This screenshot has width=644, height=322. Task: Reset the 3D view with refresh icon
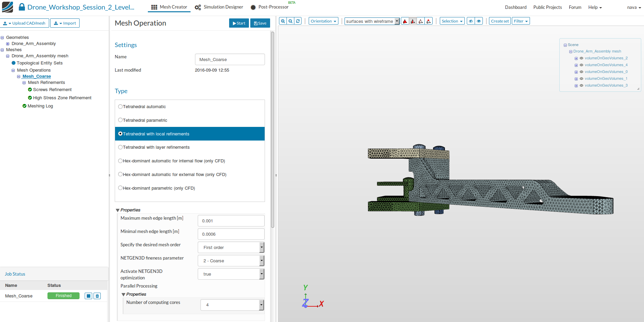click(298, 21)
